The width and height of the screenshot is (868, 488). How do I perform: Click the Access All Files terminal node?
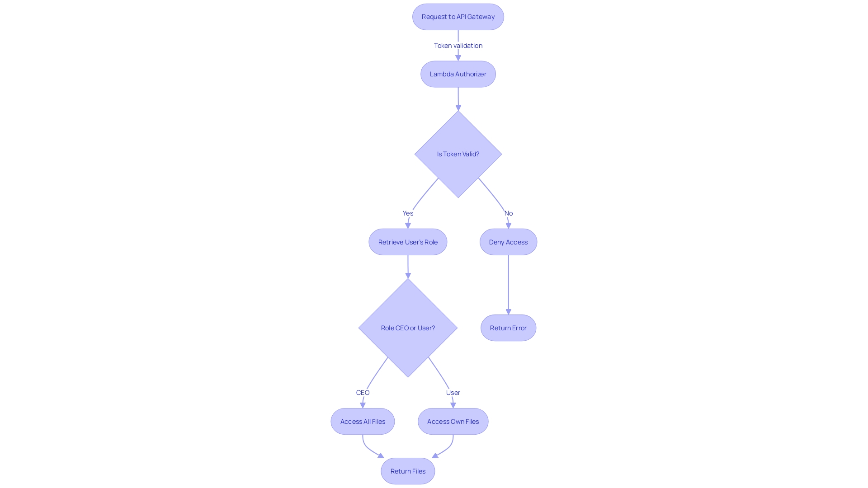point(363,421)
